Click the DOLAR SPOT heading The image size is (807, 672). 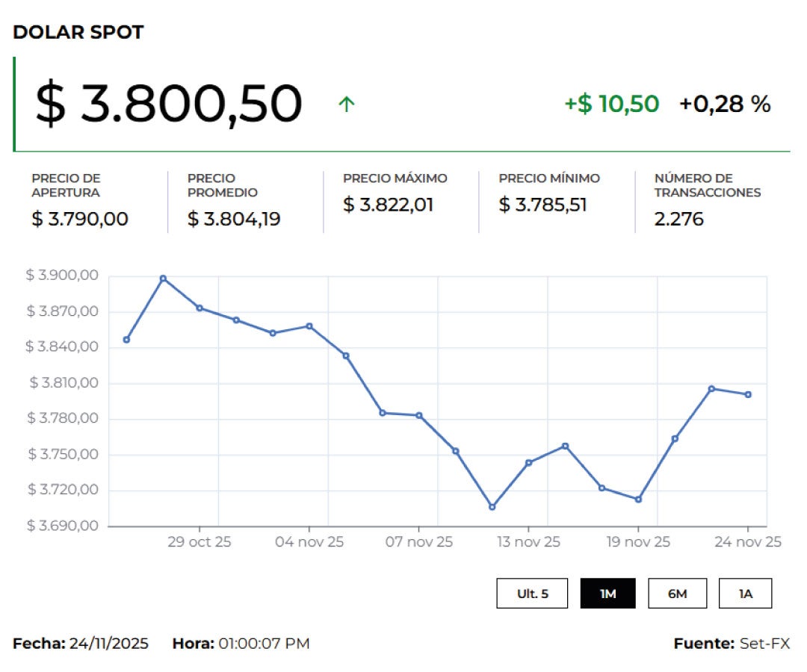click(78, 33)
